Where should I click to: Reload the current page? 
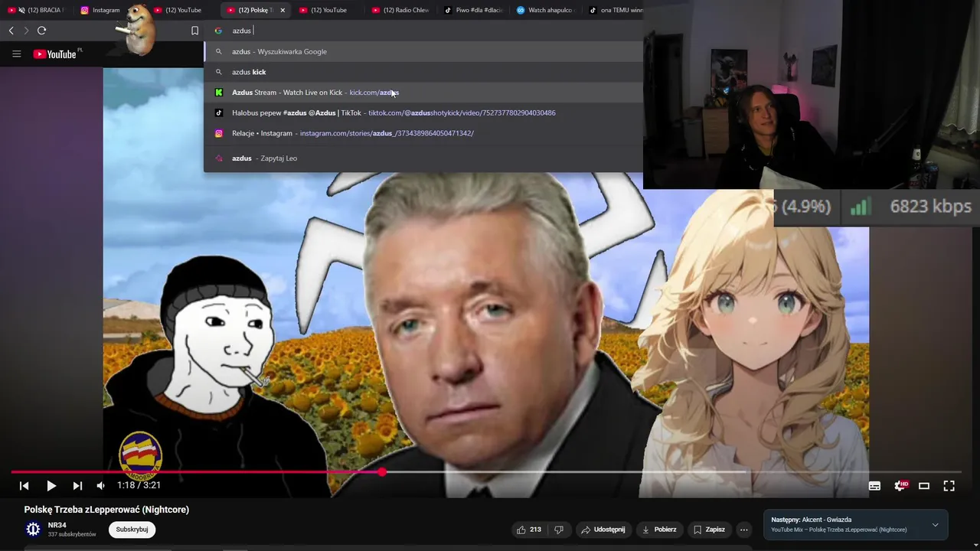(41, 31)
